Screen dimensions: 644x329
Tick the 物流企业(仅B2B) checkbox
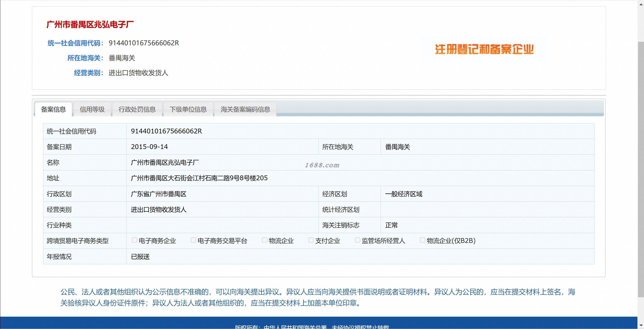pos(422,240)
